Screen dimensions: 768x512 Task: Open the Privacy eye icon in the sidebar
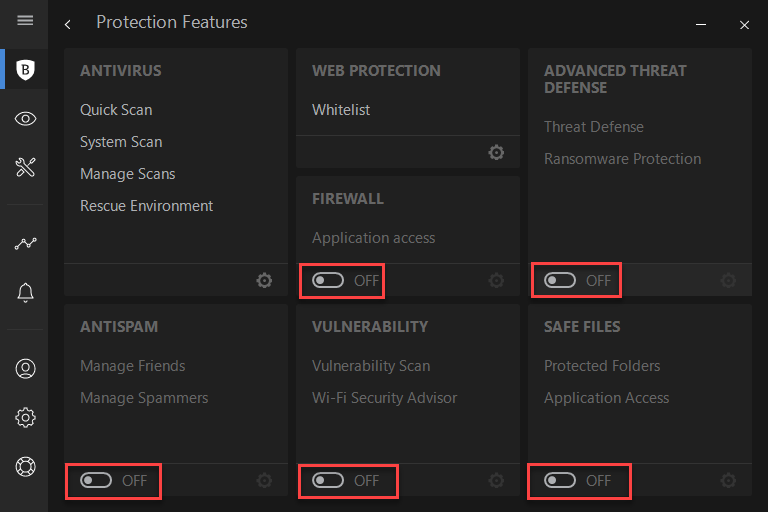(x=25, y=119)
